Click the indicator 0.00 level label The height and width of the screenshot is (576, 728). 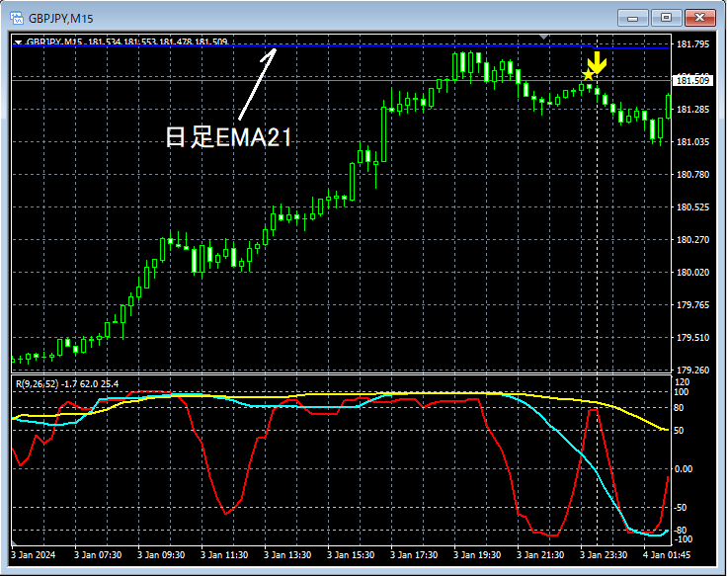click(x=684, y=469)
